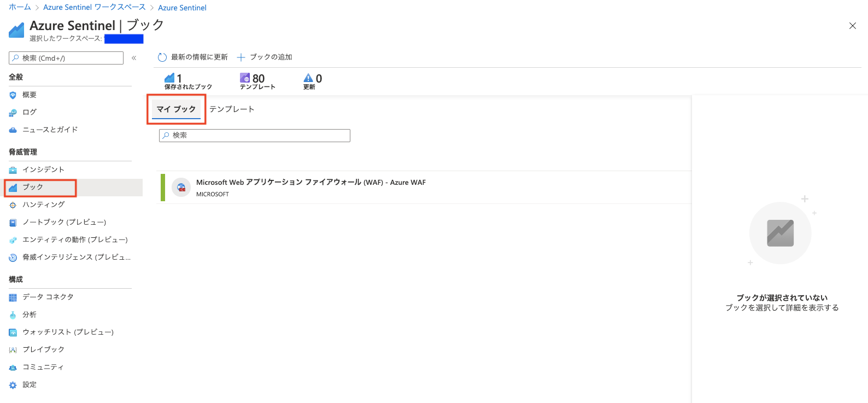Viewport: 868px width, 403px height.
Task: Click the templates count icon
Action: click(245, 78)
